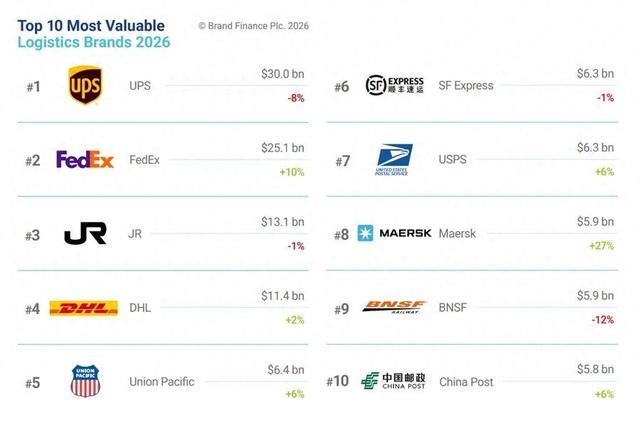The width and height of the screenshot is (640, 430).
Task: Select the Top 10 Most Valuable heading
Action: click(91, 26)
